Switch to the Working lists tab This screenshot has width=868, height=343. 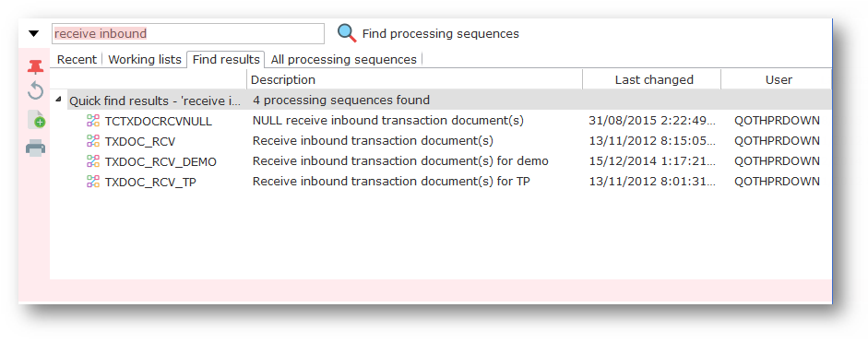pos(145,60)
